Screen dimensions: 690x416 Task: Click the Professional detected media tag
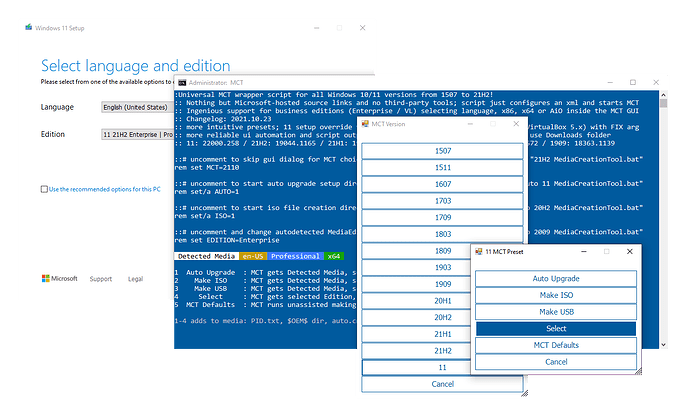pos(295,256)
